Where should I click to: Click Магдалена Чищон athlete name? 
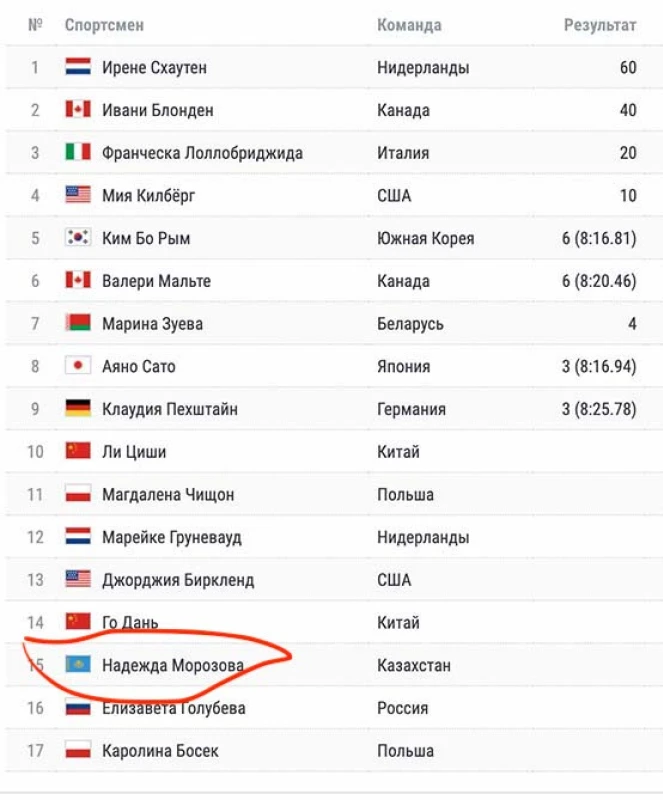[x=170, y=494]
